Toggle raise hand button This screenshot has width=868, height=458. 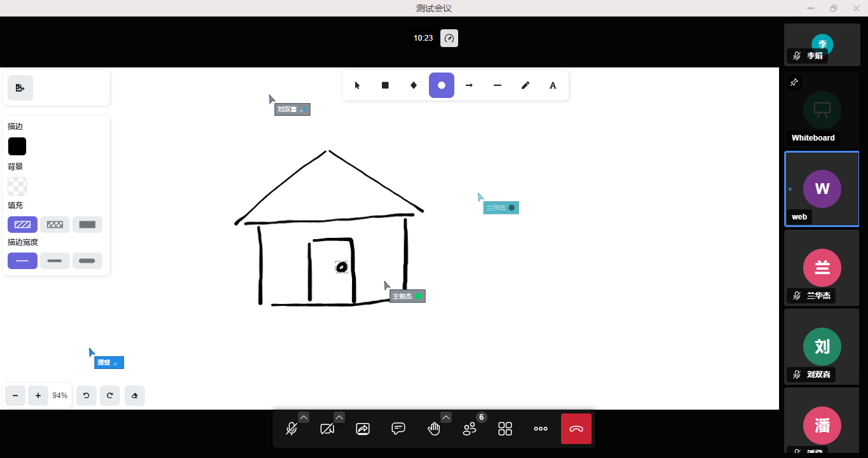coord(434,429)
